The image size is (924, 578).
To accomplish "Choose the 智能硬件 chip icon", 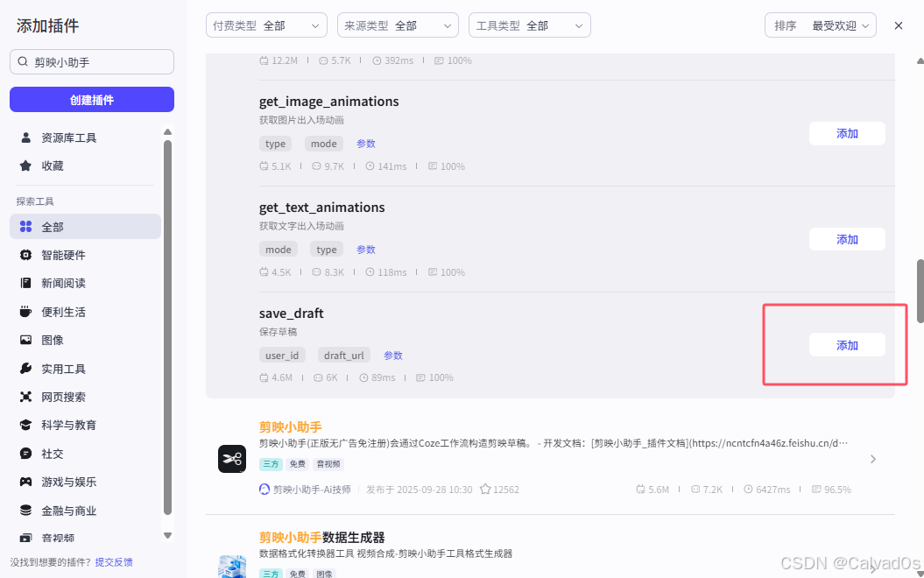I will (26, 255).
